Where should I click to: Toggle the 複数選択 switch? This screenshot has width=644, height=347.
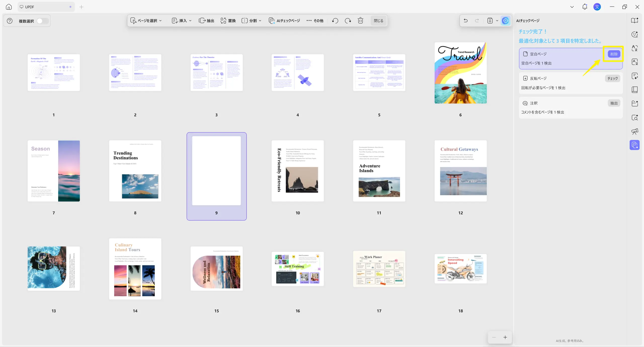[x=42, y=21]
